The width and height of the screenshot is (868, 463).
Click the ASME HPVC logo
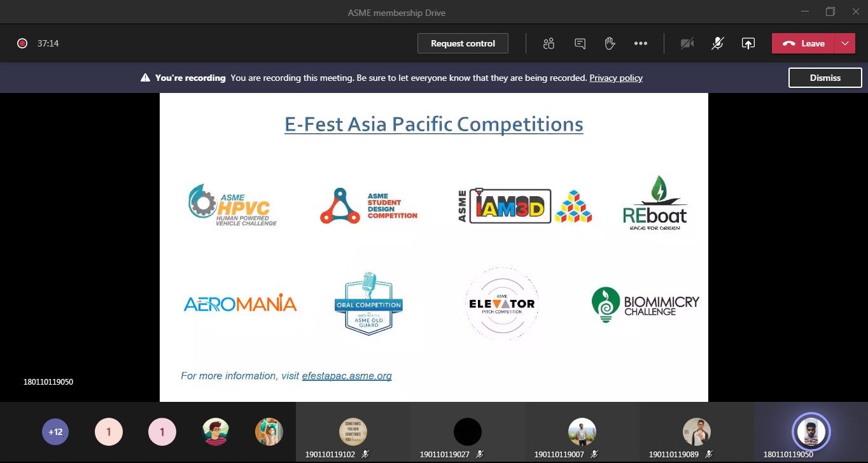233,205
